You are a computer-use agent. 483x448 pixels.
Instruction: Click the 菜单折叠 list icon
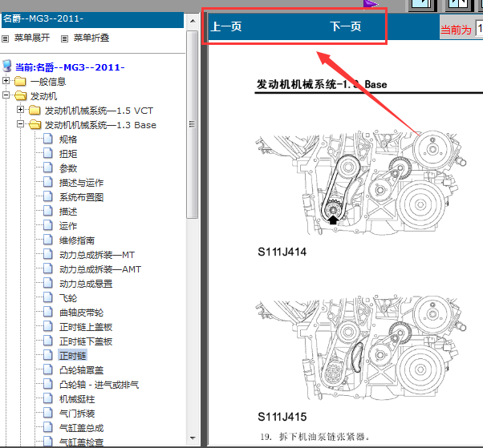tap(64, 38)
